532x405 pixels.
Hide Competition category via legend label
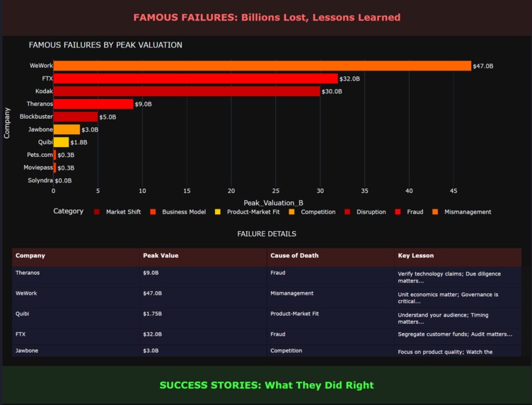pyautogui.click(x=318, y=212)
